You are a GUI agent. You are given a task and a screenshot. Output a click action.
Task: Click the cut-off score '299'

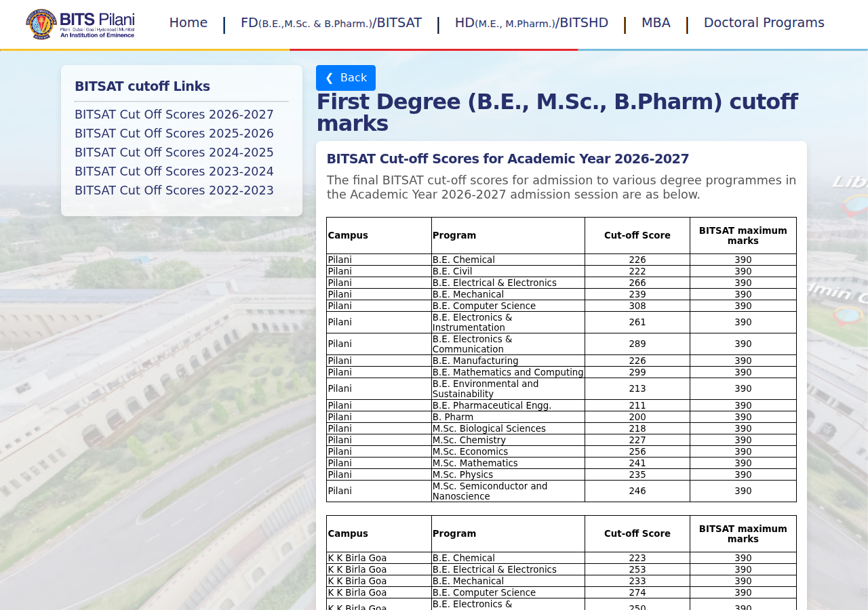637,372
